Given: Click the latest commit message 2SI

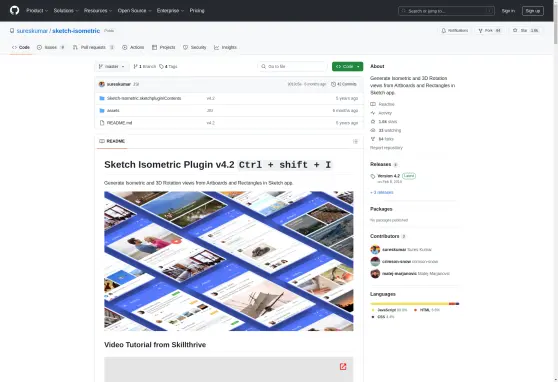Looking at the screenshot, I should (136, 84).
